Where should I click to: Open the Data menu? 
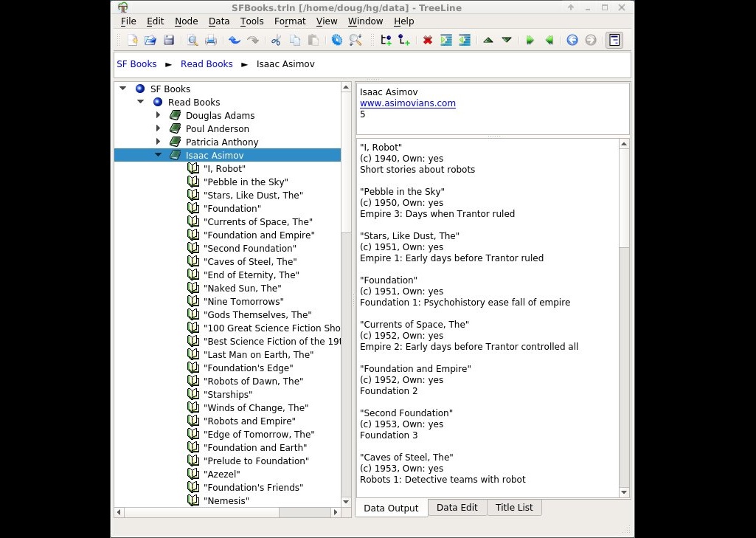point(219,21)
